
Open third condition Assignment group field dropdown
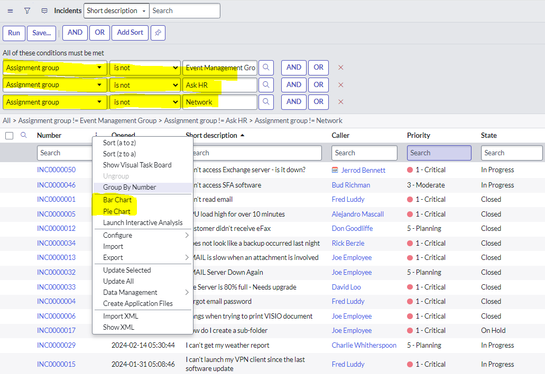tap(55, 102)
